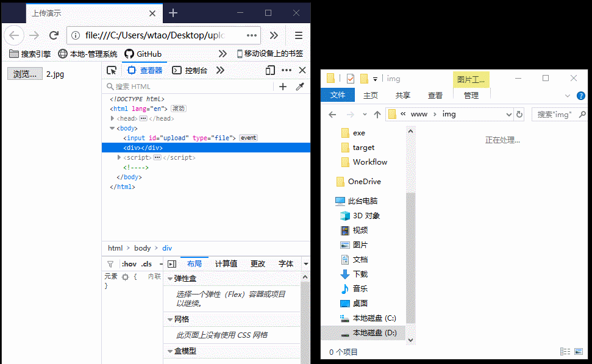This screenshot has height=364, width=592.
Task: Select the input id="upload" element row
Action: (206, 138)
